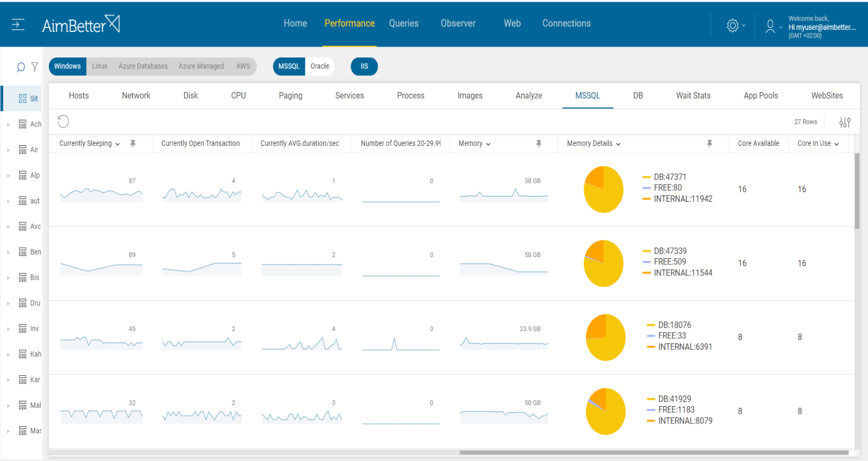Switch to the Hosts tab
The width and height of the screenshot is (868, 461).
click(x=79, y=95)
